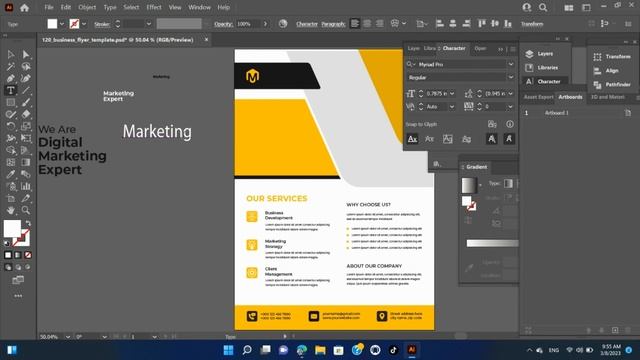
Task: Select the Line Segment tool
Action: coord(26,90)
